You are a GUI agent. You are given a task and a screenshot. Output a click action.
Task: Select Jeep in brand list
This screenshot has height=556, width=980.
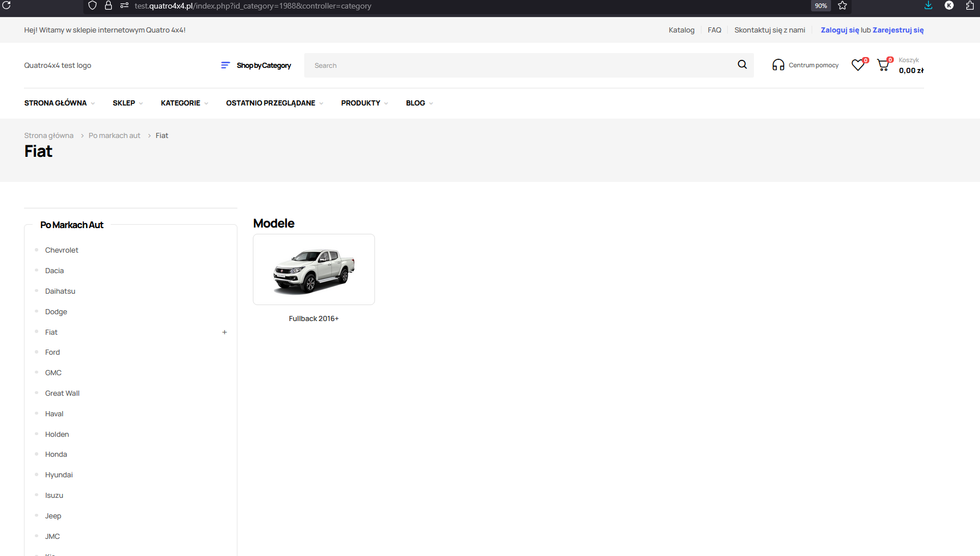point(53,516)
